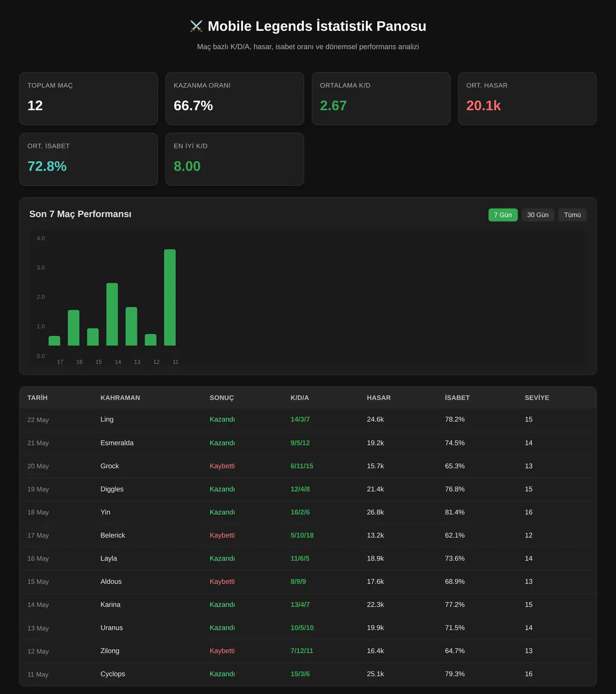Viewport: 616px width, 694px height.
Task: Click the 11 May date cell
Action: pyautogui.click(x=38, y=674)
